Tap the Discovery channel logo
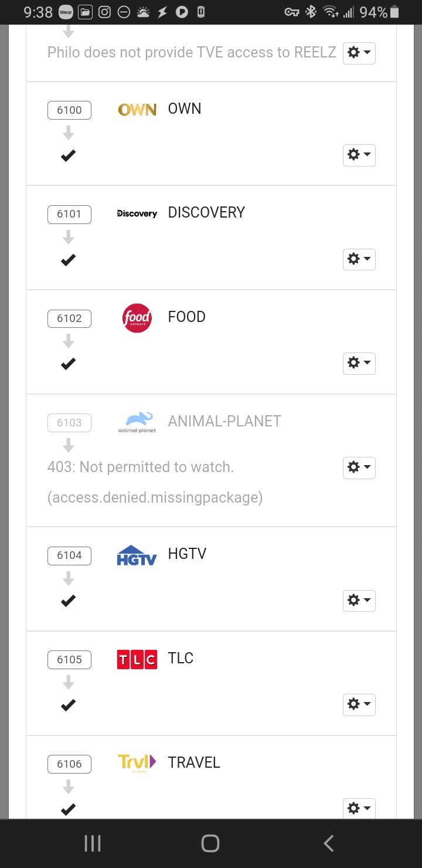422x868 pixels. [x=137, y=213]
